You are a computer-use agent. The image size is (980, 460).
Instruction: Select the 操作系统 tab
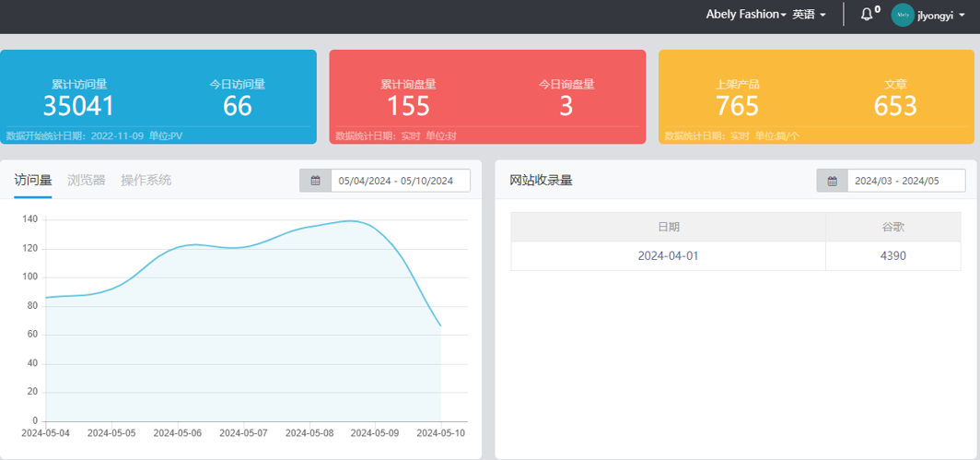146,180
